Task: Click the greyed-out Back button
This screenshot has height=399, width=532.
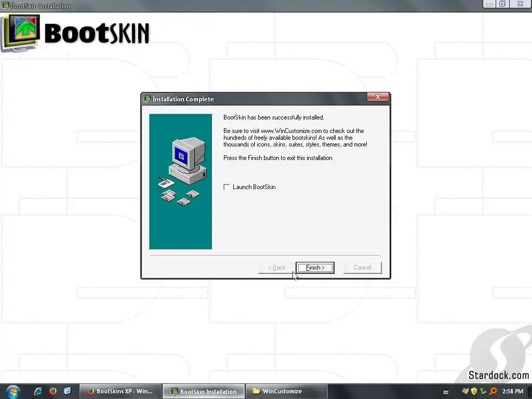Action: [277, 268]
